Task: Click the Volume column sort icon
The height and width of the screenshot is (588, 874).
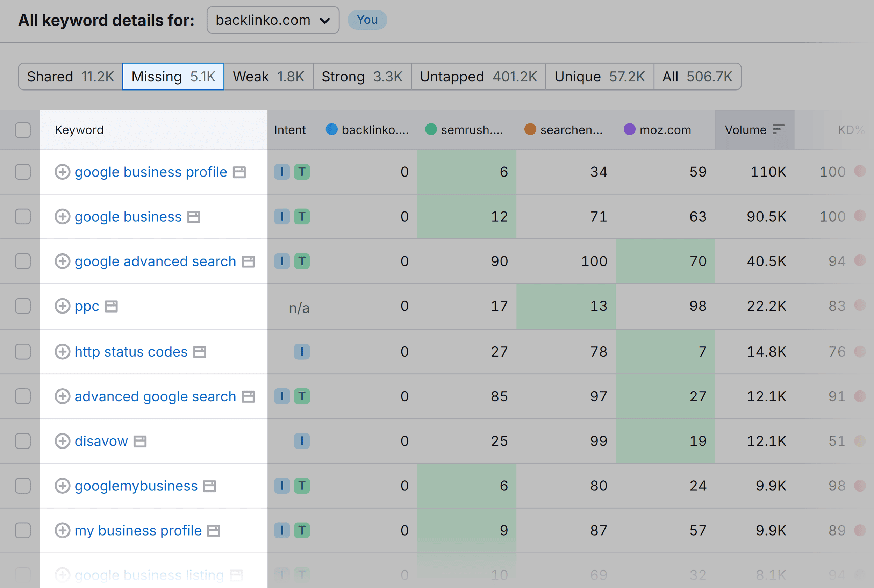Action: click(x=779, y=129)
